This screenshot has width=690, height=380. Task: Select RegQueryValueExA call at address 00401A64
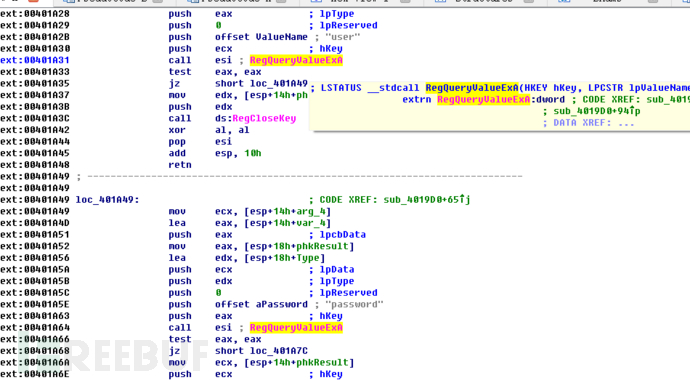pyautogui.click(x=296, y=328)
